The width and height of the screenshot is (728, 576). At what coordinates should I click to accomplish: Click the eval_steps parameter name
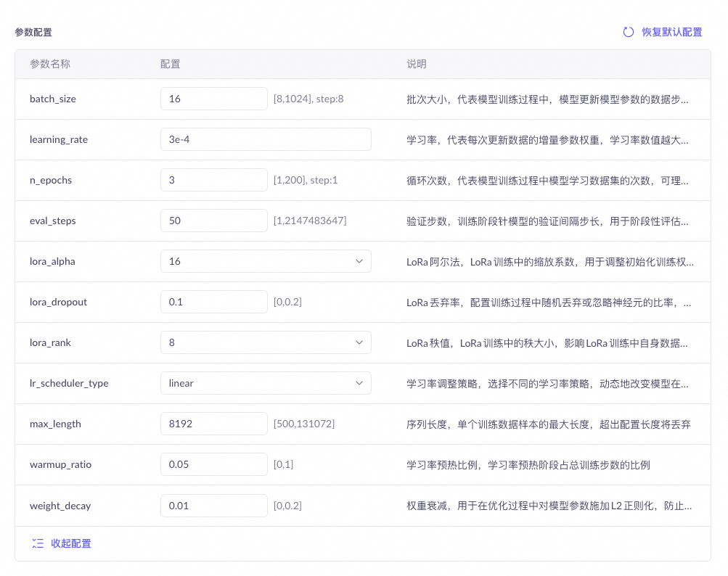(52, 221)
